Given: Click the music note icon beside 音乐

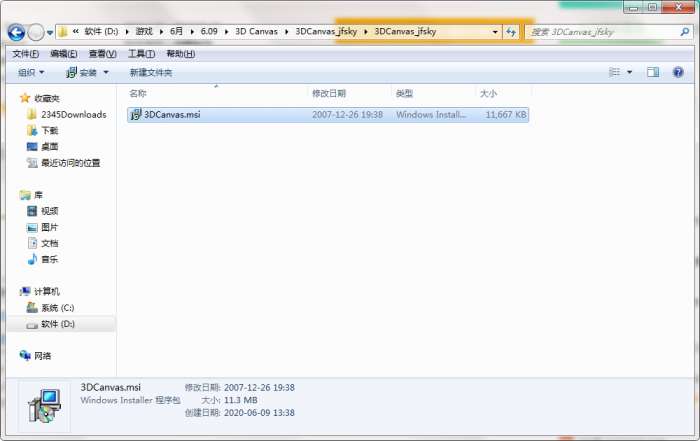Looking at the screenshot, I should click(x=32, y=259).
